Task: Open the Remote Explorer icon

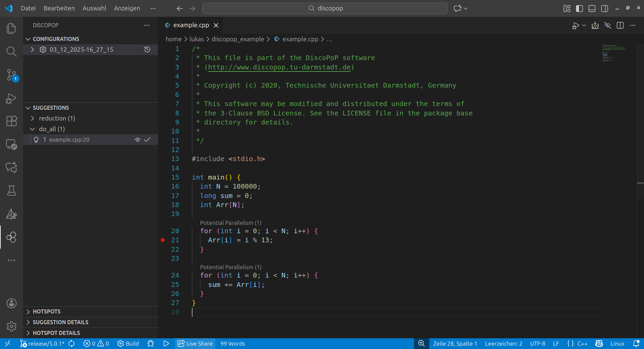Action: click(11, 144)
